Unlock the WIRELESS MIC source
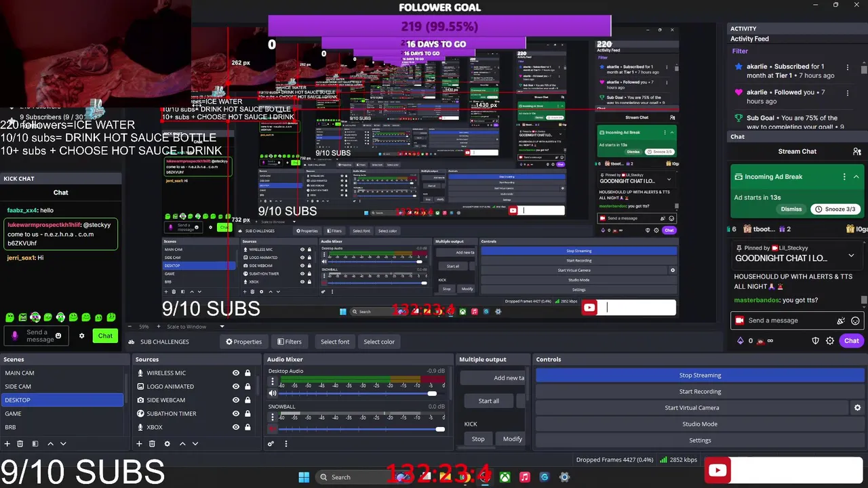868x488 pixels. pos(248,373)
